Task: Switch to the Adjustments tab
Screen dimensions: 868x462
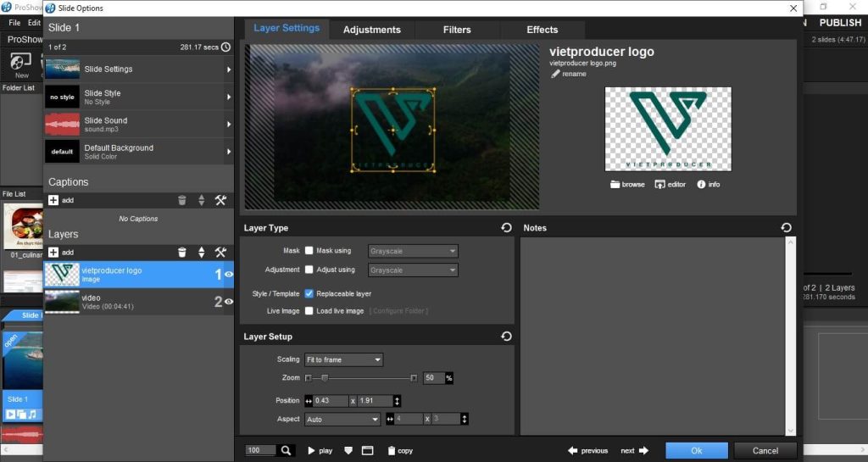Action: (371, 30)
